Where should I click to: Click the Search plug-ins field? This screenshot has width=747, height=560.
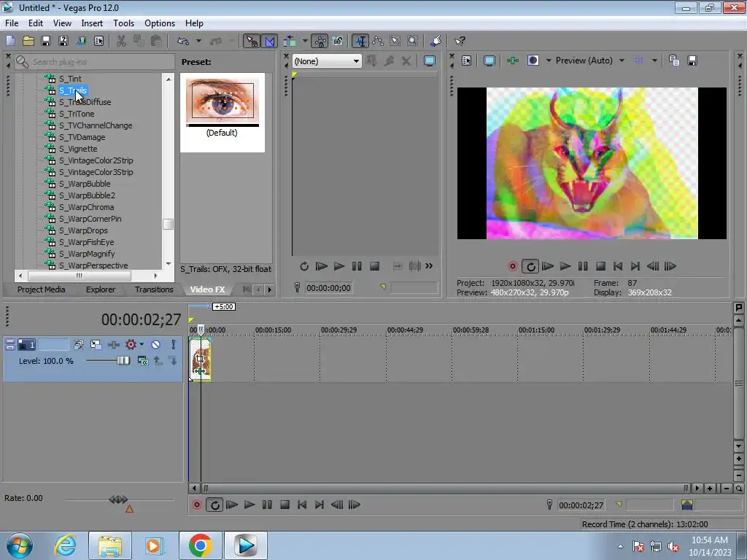point(94,62)
